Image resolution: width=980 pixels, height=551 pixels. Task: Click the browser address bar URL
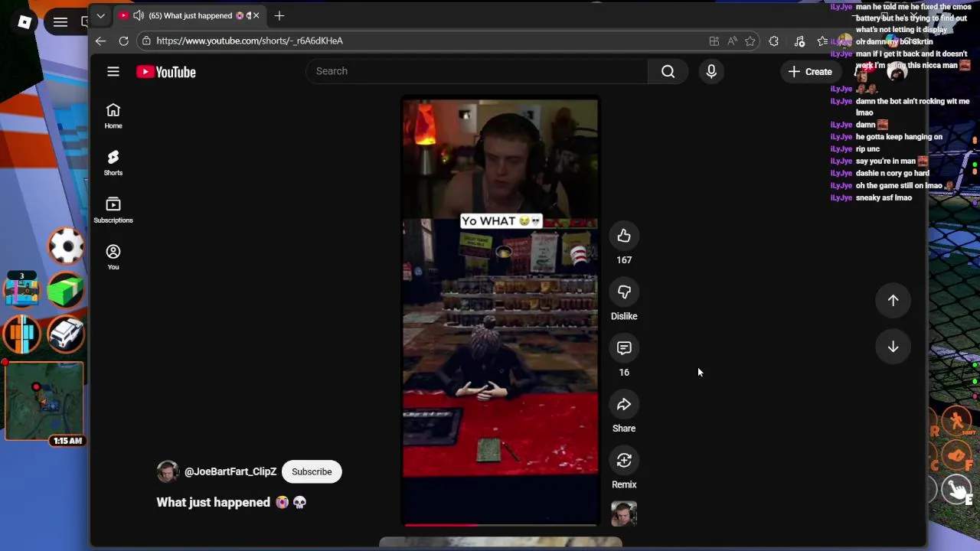coord(250,41)
